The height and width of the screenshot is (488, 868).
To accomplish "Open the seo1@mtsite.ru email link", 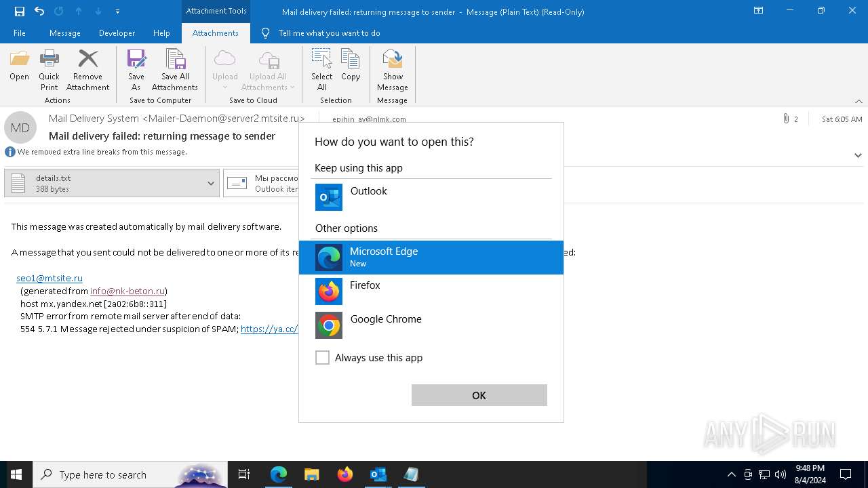I will coord(50,278).
